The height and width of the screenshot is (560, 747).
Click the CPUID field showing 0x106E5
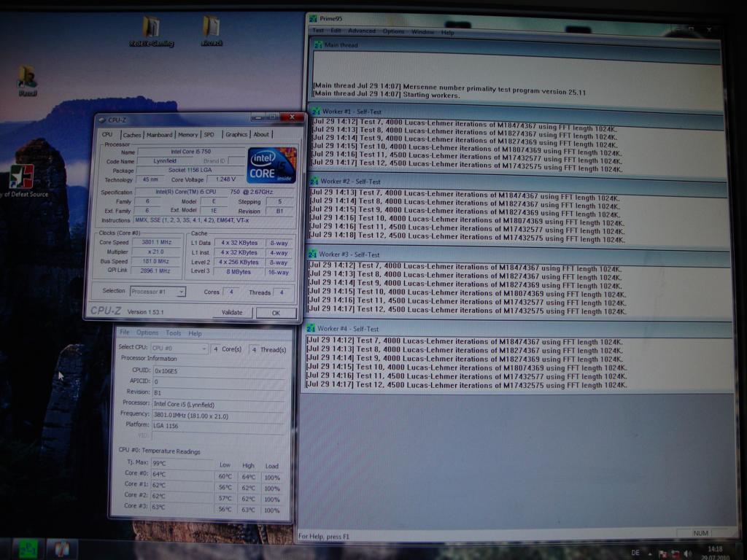pyautogui.click(x=219, y=371)
